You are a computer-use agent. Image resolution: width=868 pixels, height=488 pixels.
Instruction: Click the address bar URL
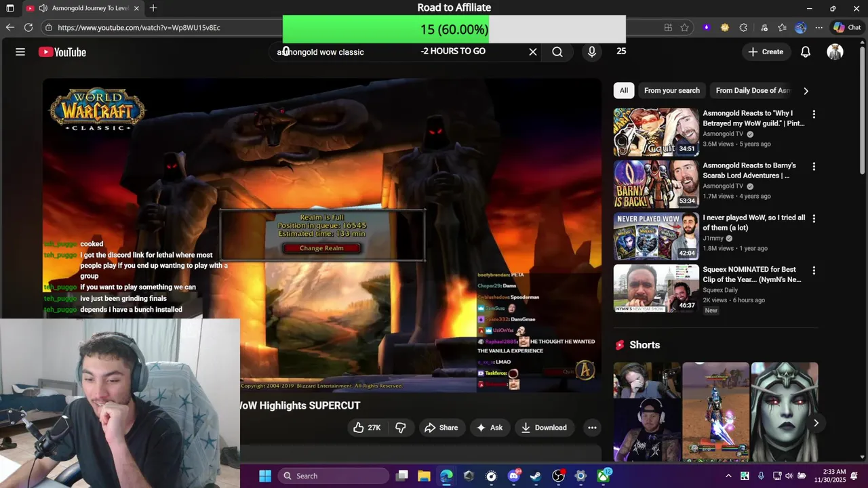[x=139, y=28]
